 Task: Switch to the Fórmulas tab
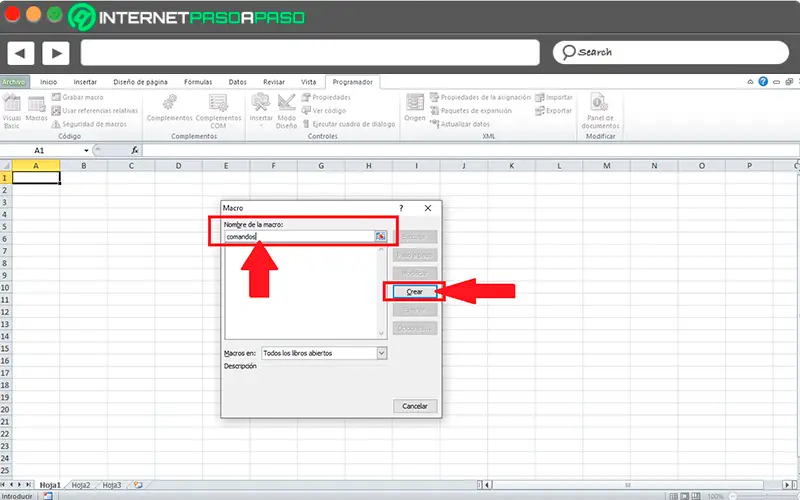click(x=198, y=82)
